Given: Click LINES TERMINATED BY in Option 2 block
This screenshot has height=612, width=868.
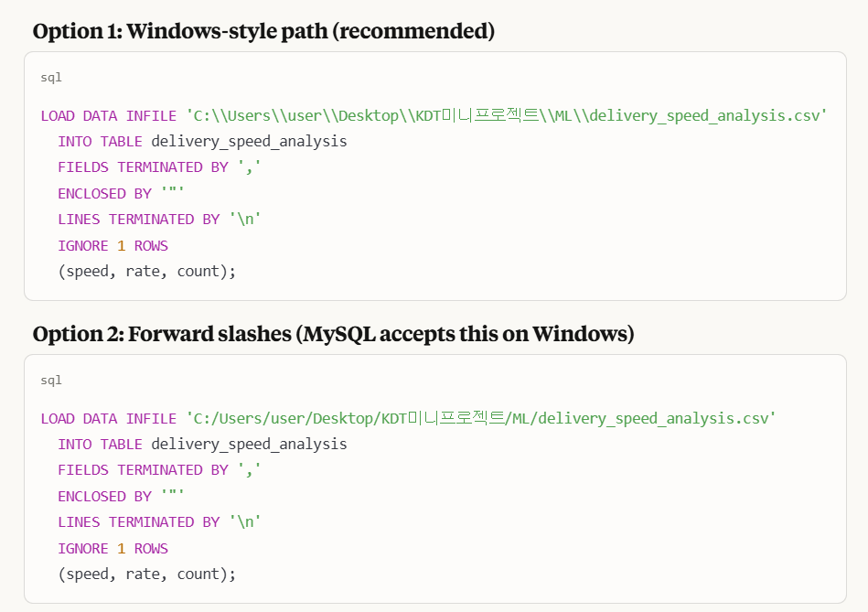Looking at the screenshot, I should (x=159, y=522).
